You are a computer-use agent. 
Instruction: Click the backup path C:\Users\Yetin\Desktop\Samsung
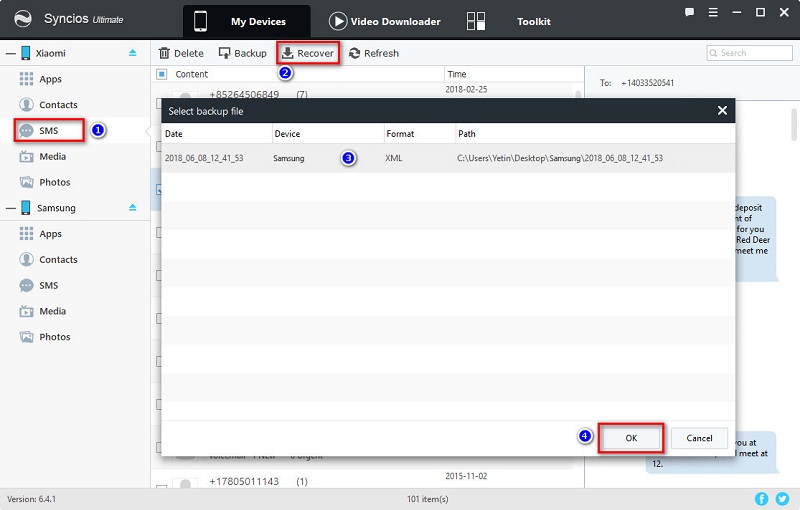560,158
